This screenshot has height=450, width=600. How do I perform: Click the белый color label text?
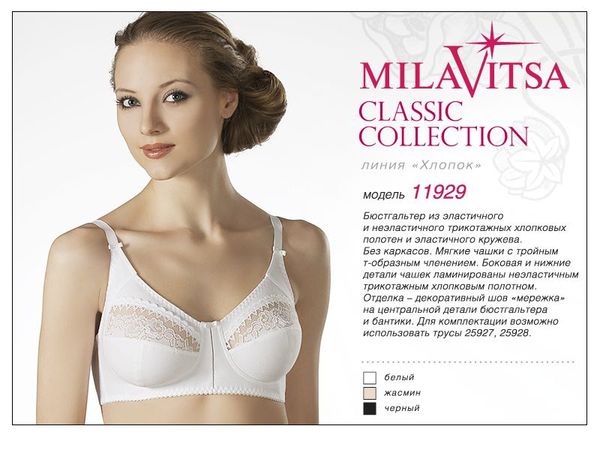(x=399, y=378)
